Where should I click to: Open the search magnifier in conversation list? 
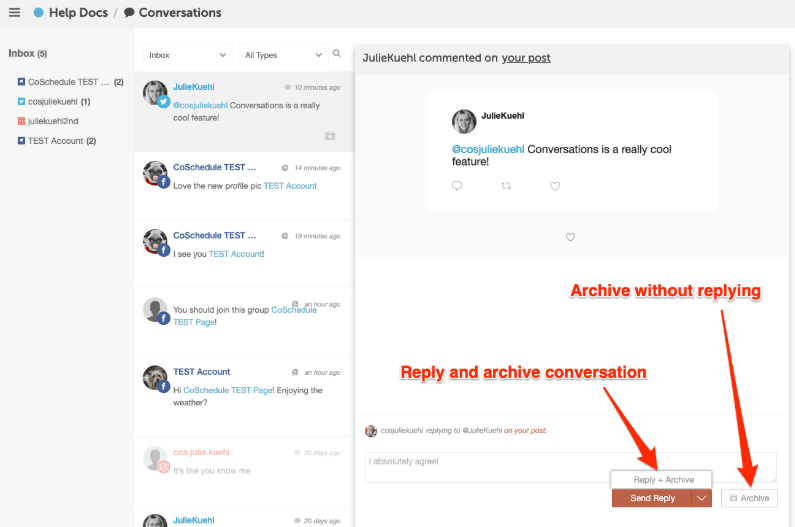pyautogui.click(x=337, y=53)
